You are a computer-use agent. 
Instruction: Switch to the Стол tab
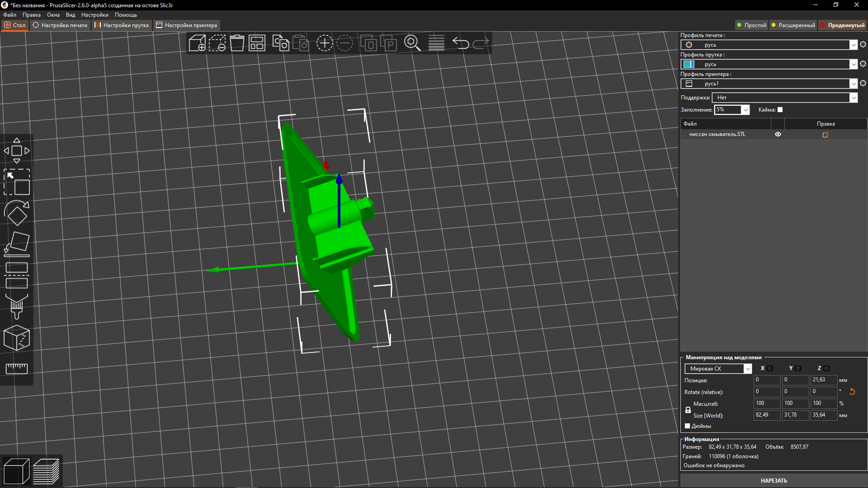(15, 25)
